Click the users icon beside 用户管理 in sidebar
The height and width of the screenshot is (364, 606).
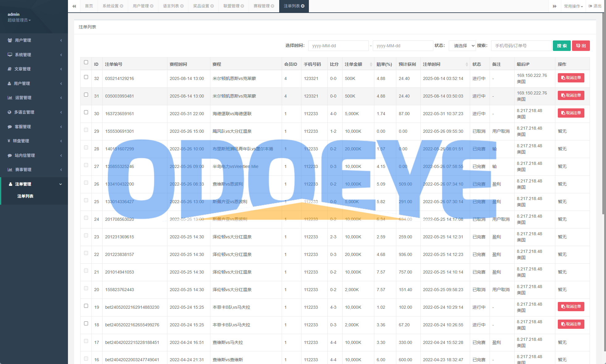tap(10, 40)
